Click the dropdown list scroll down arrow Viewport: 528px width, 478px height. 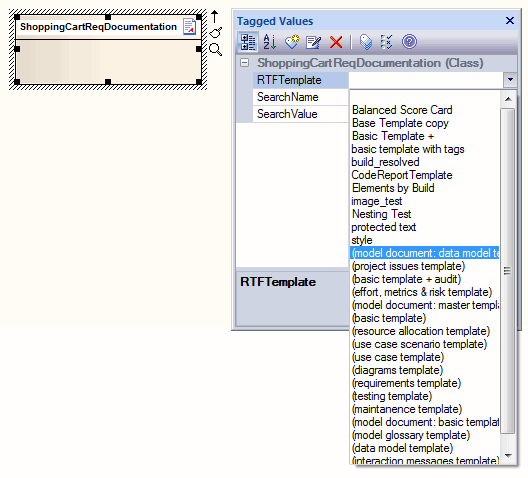[508, 455]
